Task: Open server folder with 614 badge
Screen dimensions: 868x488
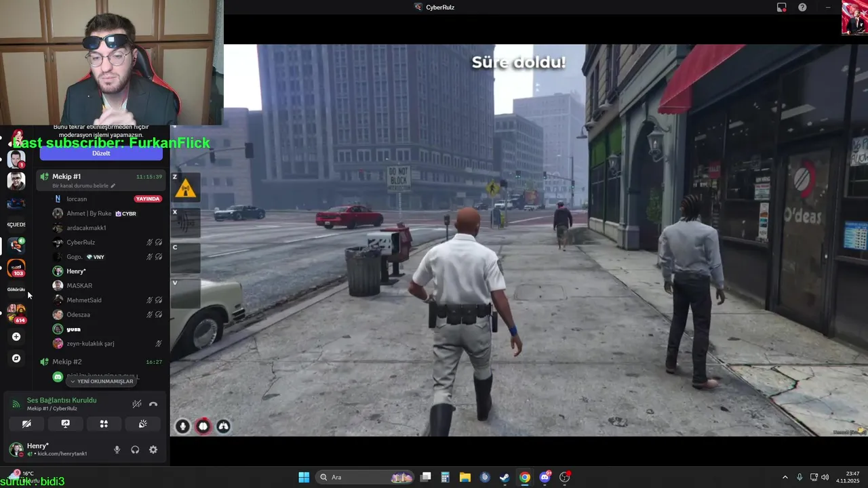Action: (x=16, y=313)
